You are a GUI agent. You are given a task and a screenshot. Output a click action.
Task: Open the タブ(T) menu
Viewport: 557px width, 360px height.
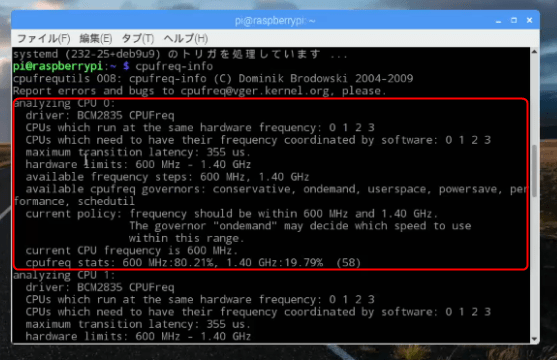point(137,38)
